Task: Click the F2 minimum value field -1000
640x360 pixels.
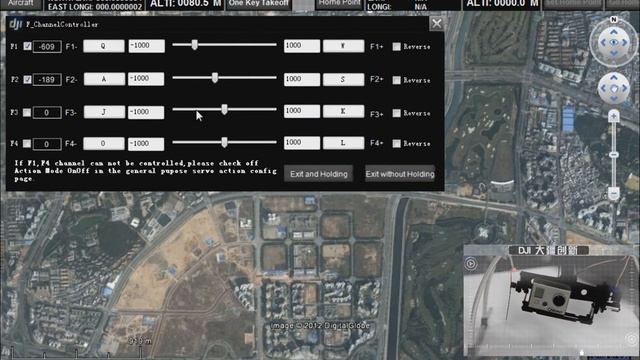Action: 146,79
